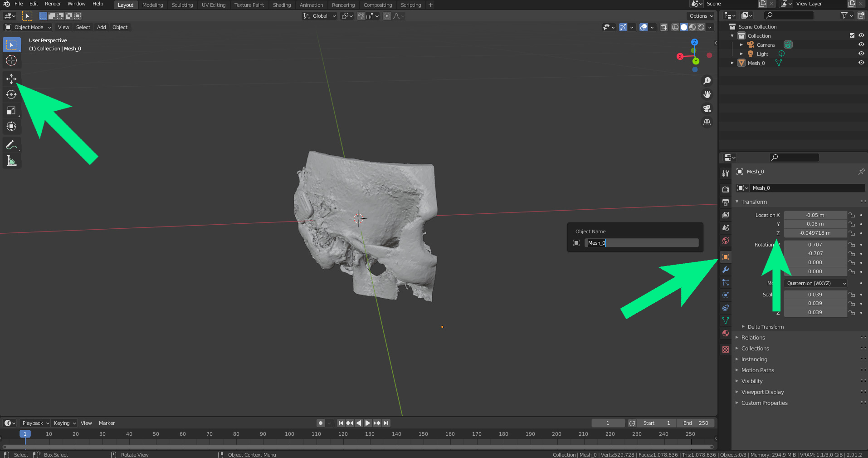
Task: Open the Quaternion (WXYZ) rotation mode dropdown
Action: click(816, 283)
